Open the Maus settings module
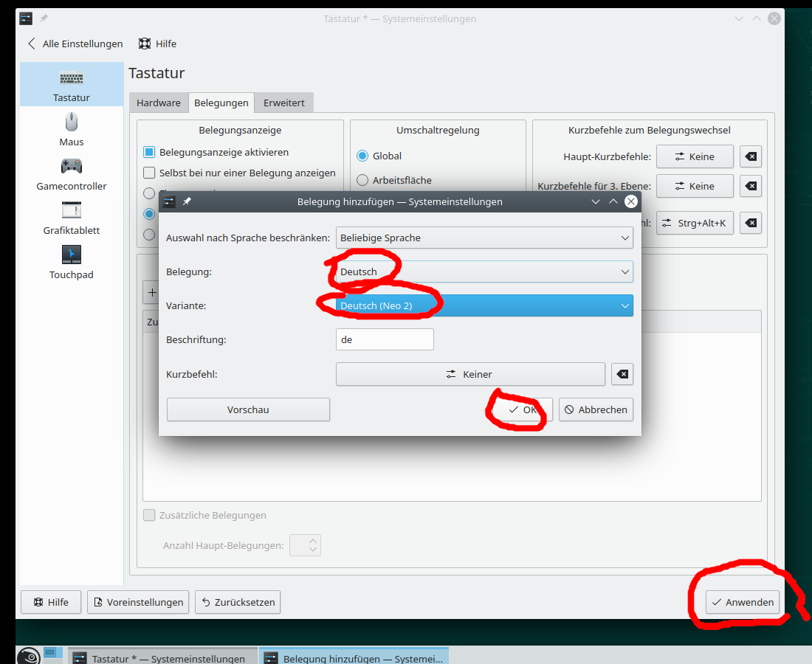 [72, 129]
